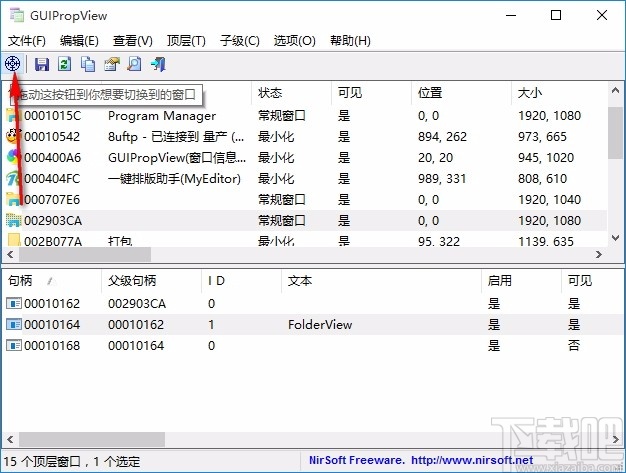
Task: Select handle 000707E6 in top list
Action: [52, 200]
